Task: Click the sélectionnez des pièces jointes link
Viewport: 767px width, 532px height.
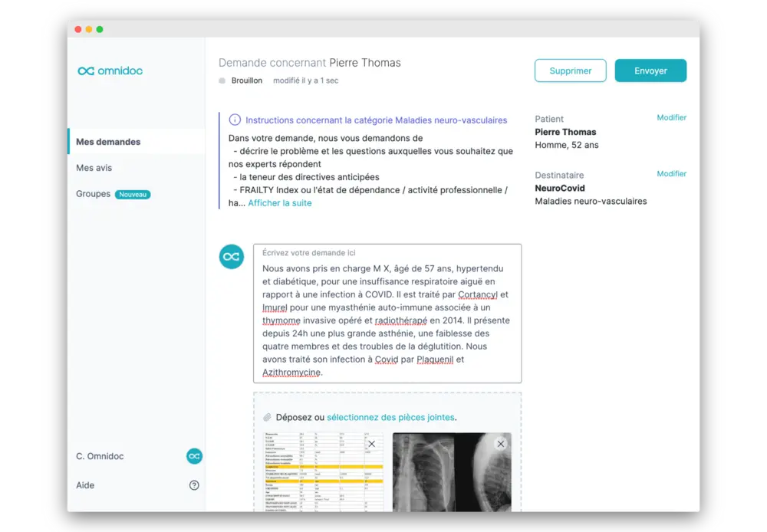Action: [390, 418]
